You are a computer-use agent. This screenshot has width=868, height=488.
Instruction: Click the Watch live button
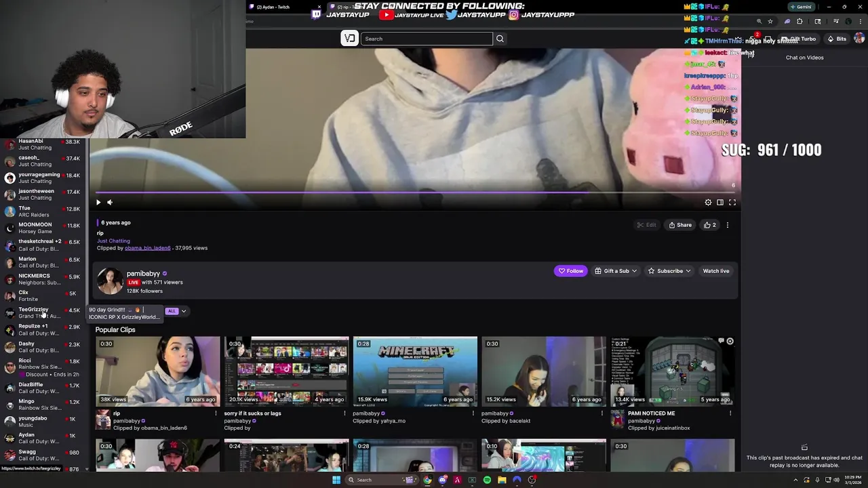pyautogui.click(x=715, y=271)
